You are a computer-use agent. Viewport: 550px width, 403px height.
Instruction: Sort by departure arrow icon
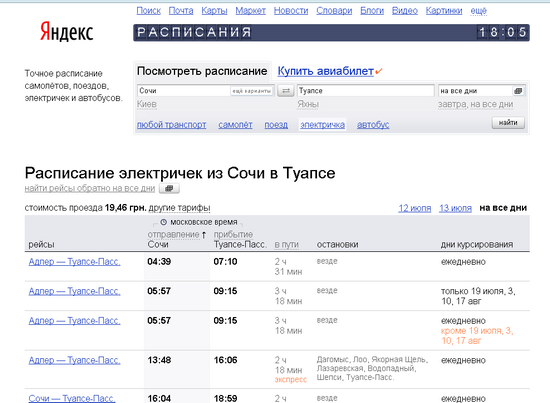[x=204, y=235]
